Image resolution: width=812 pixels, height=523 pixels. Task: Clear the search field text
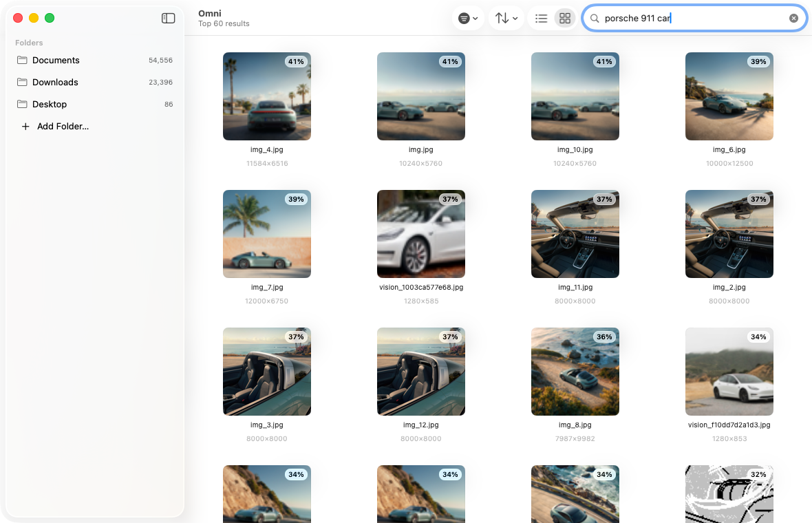coord(793,18)
